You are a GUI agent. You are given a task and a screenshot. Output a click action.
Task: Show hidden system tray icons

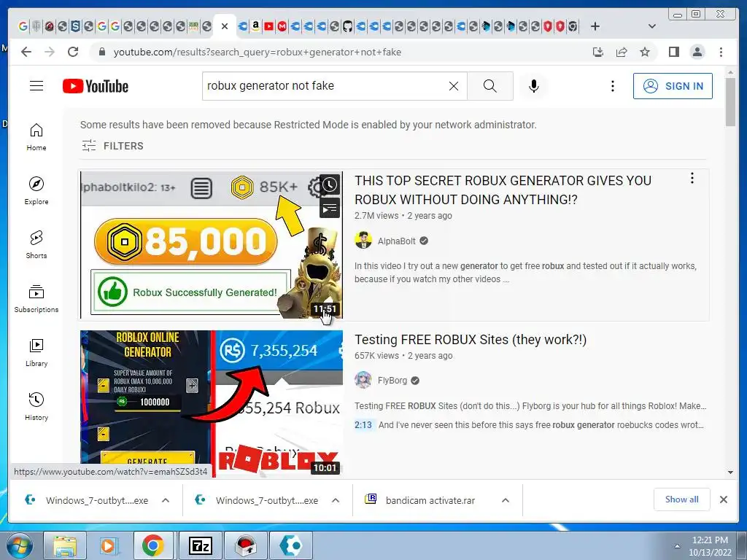pyautogui.click(x=677, y=546)
